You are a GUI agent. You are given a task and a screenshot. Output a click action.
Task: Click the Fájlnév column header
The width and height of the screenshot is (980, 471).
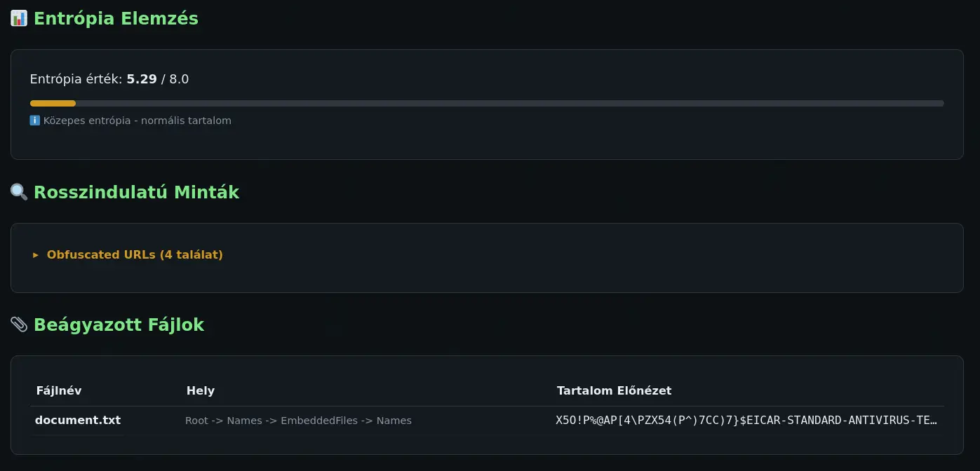[x=59, y=390]
